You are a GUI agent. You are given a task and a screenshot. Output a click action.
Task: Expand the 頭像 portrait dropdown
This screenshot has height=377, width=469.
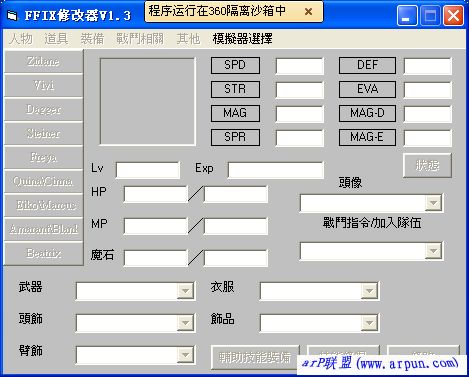click(x=433, y=203)
